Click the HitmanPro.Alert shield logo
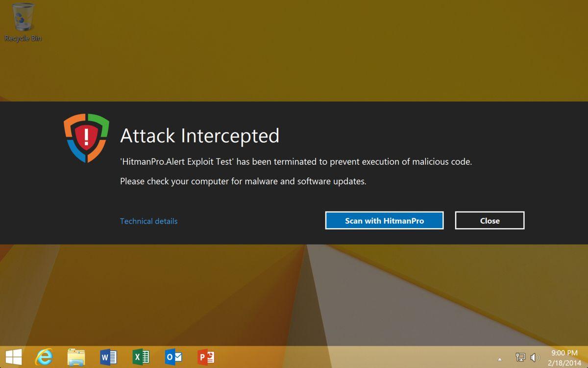This screenshot has width=588, height=368. (x=86, y=137)
